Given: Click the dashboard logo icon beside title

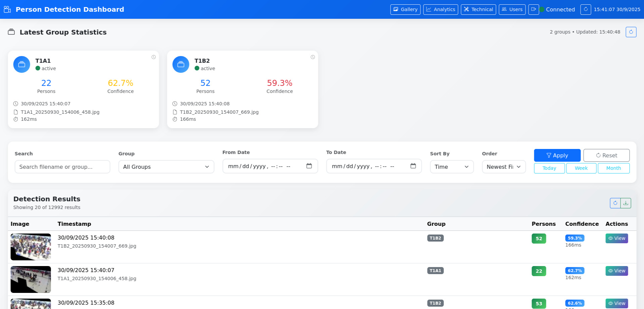Looking at the screenshot, I should (x=7, y=9).
